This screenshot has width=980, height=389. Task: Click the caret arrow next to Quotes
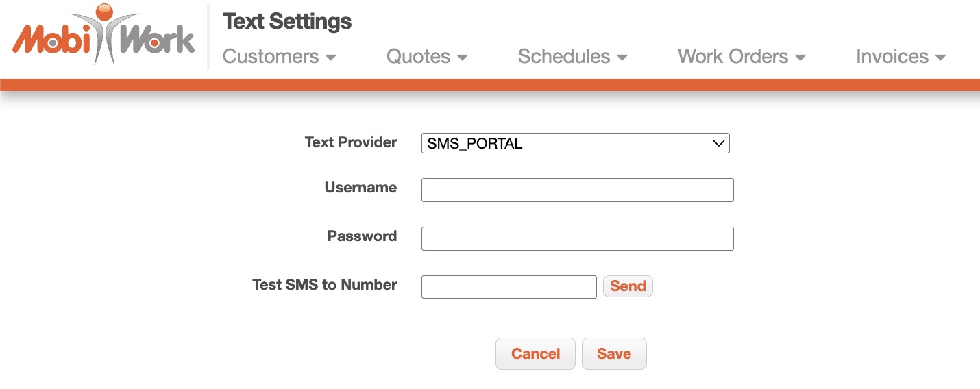[x=463, y=58]
